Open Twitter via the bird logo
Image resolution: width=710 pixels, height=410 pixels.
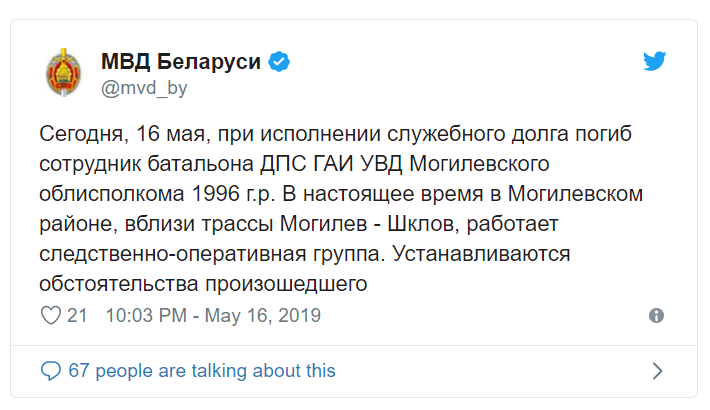coord(654,61)
